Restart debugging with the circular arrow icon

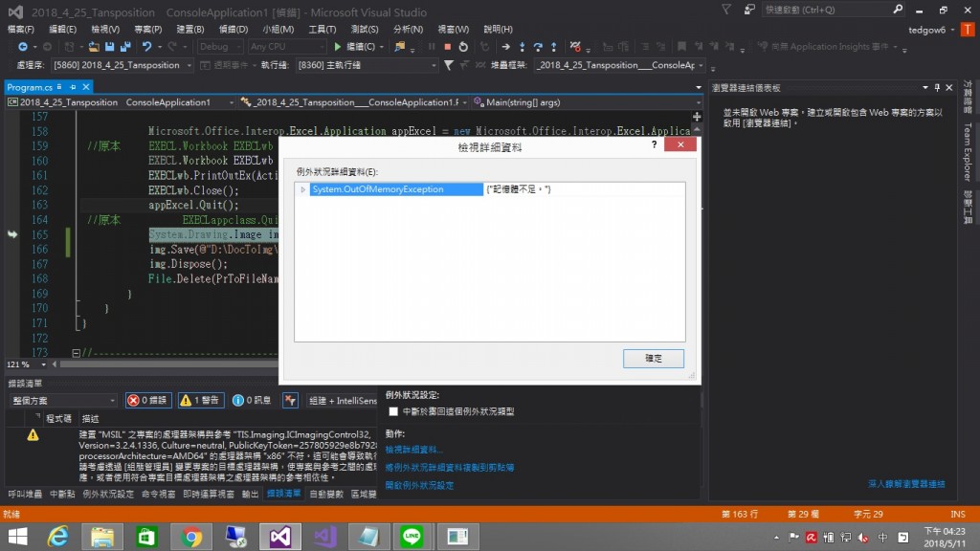point(463,47)
